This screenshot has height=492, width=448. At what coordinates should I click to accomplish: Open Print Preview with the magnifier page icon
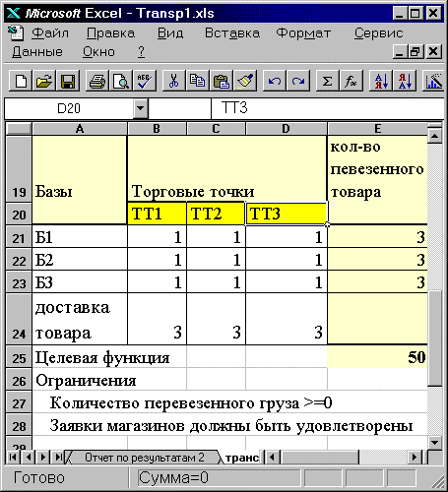(120, 81)
